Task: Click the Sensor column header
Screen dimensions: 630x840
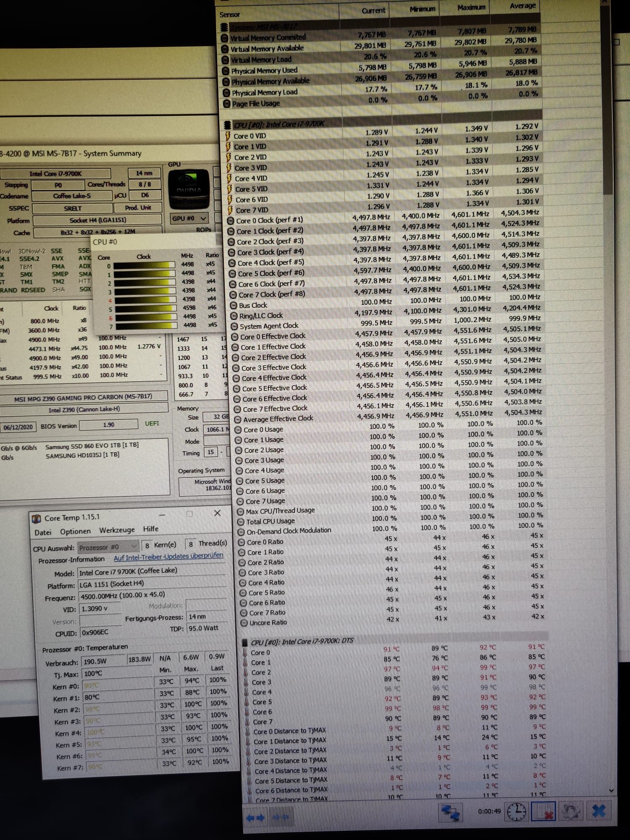Action: pyautogui.click(x=230, y=15)
